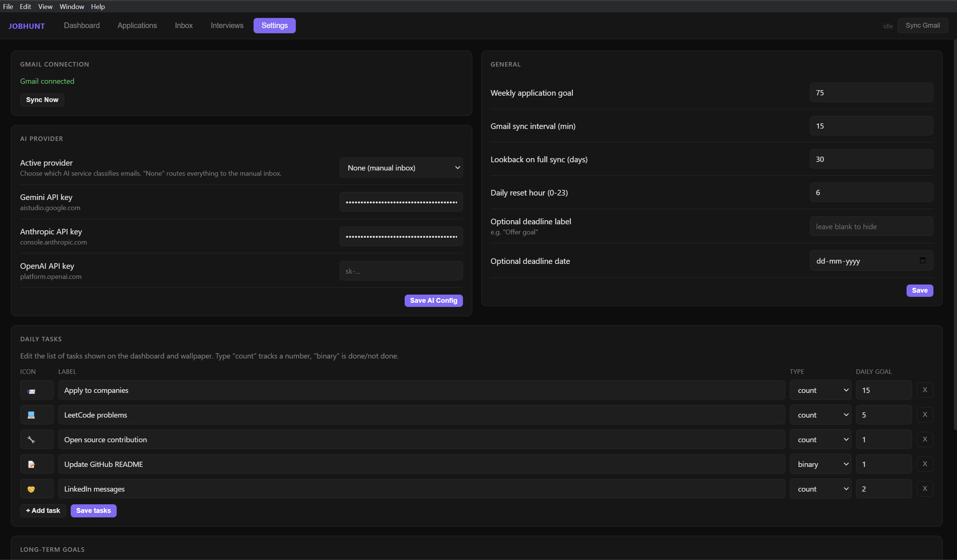Image resolution: width=957 pixels, height=560 pixels.
Task: Click daily goal field for LinkedIn messages
Action: coord(884,489)
